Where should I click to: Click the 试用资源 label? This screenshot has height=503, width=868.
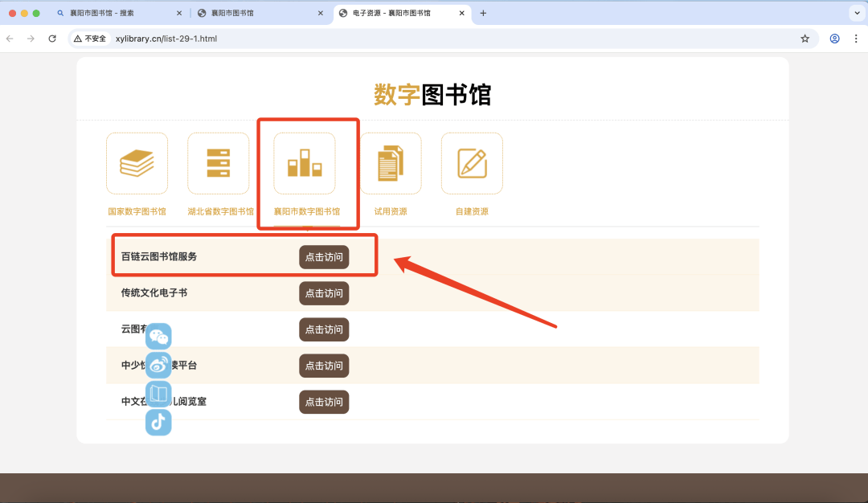(391, 211)
